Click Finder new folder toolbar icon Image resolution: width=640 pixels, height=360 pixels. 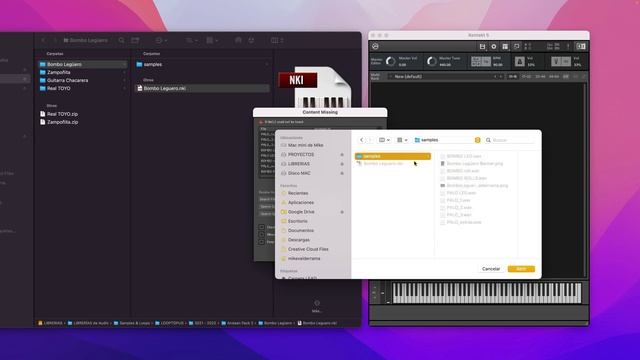[x=135, y=40]
